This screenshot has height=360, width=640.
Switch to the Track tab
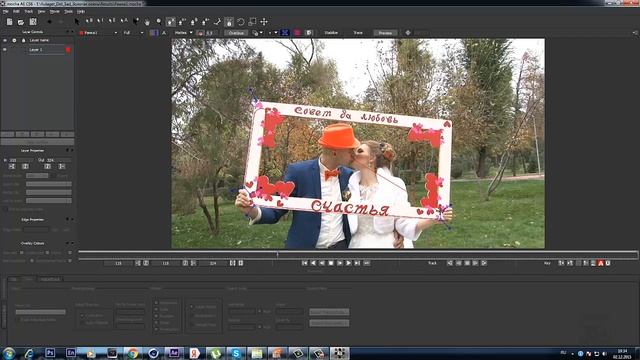tap(28, 279)
